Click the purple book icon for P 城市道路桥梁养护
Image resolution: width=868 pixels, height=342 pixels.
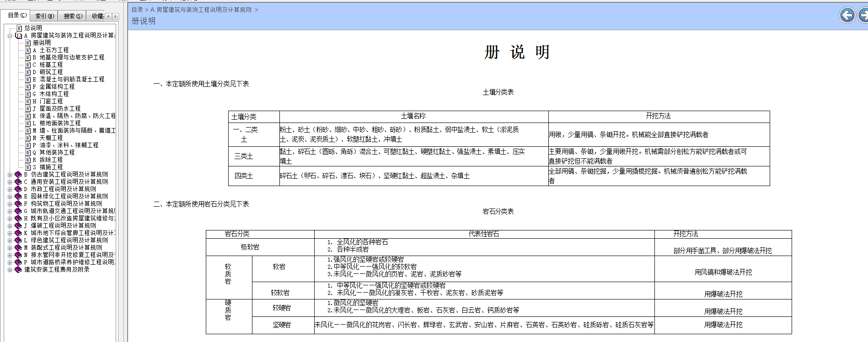pos(18,262)
